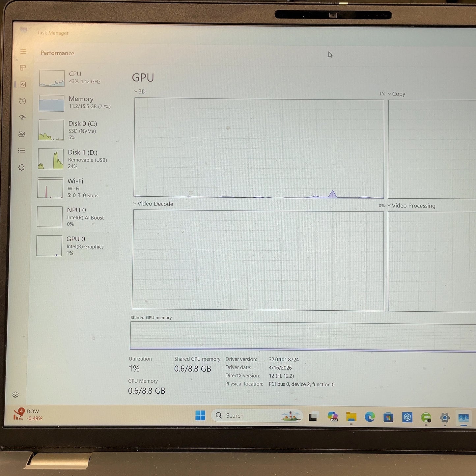The height and width of the screenshot is (476, 476).
Task: Click the Video Decode usage graph
Action: pyautogui.click(x=258, y=260)
